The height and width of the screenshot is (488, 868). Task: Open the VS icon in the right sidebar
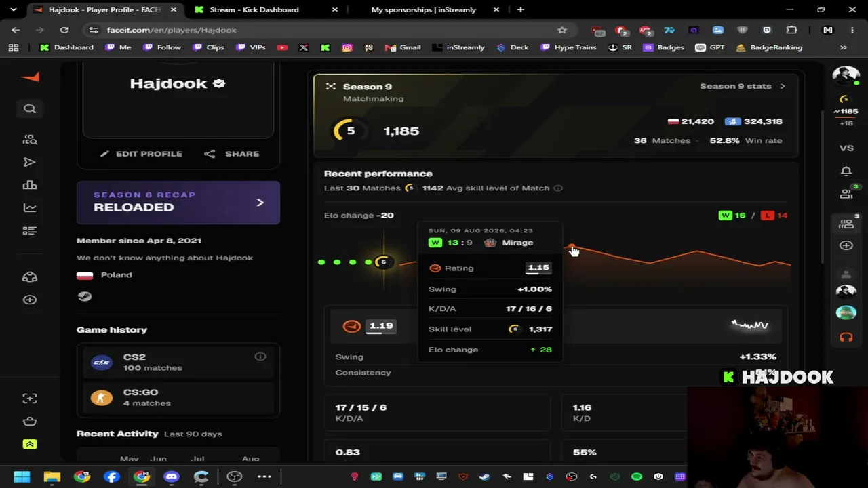(x=846, y=148)
